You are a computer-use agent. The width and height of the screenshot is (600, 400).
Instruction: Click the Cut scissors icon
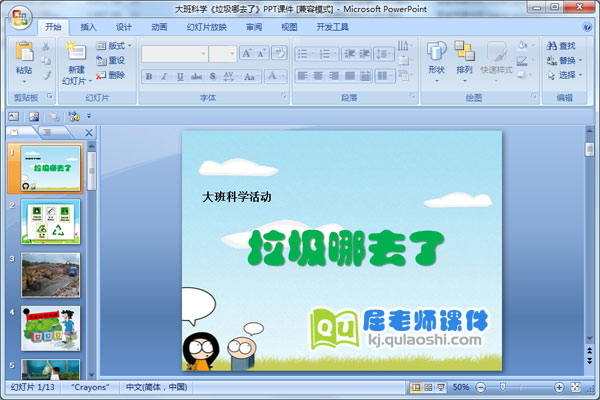click(x=46, y=46)
